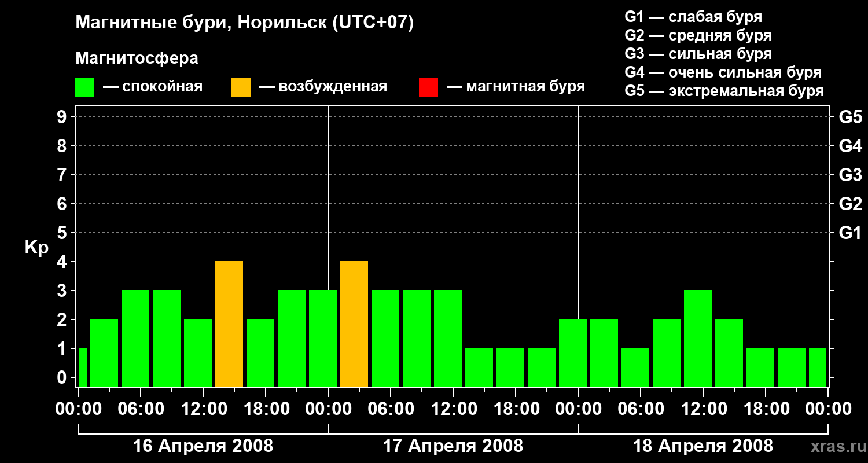Click the red магнитная буря legend swatch

428,87
